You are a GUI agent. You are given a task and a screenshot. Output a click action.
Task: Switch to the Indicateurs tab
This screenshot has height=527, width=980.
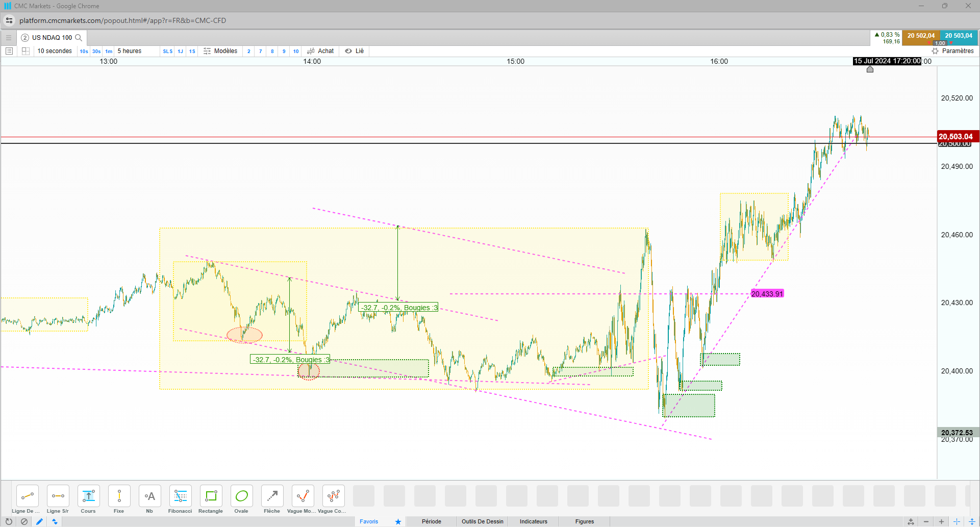(x=534, y=521)
